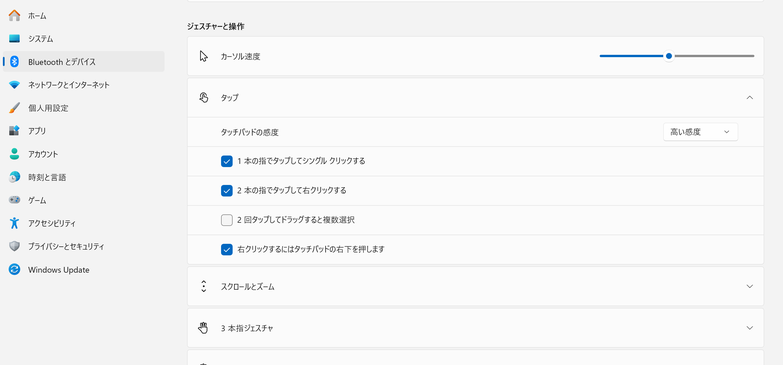The width and height of the screenshot is (783, 365).
Task: Expand the 3 本指ジェスチャ section chevron
Action: coord(749,328)
